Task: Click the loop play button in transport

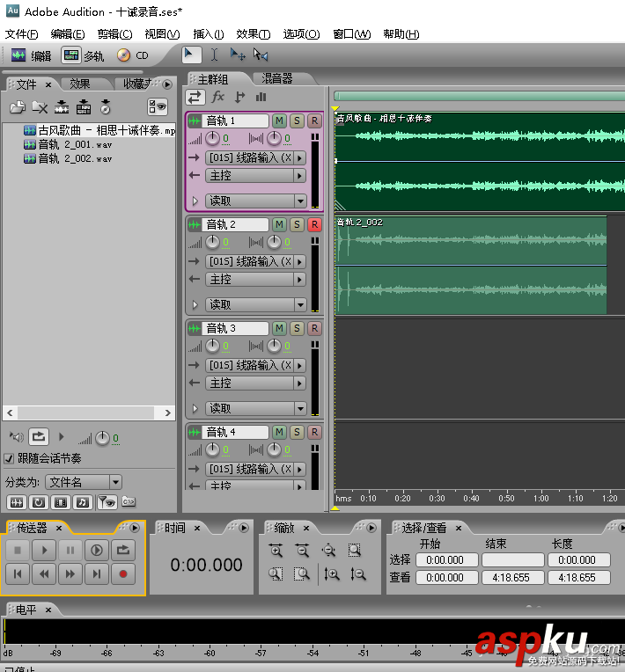Action: [x=123, y=550]
